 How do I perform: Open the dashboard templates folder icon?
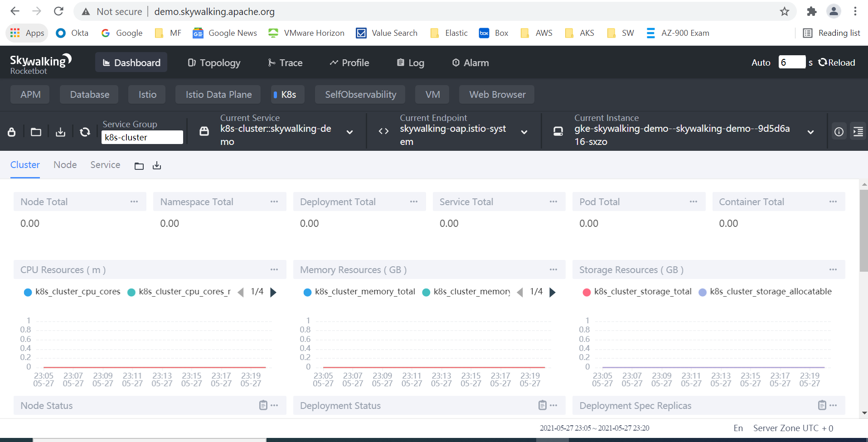pos(35,132)
